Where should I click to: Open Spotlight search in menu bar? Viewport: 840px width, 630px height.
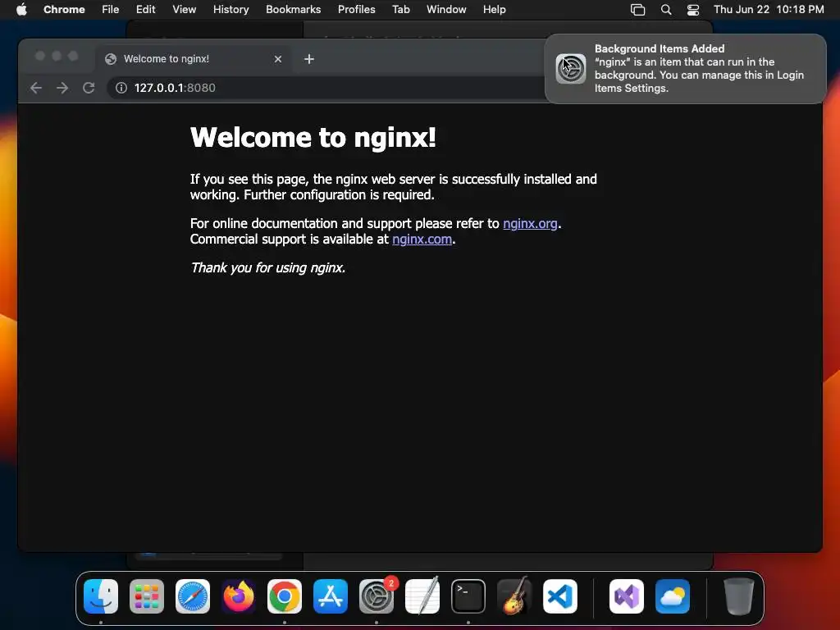click(x=666, y=10)
